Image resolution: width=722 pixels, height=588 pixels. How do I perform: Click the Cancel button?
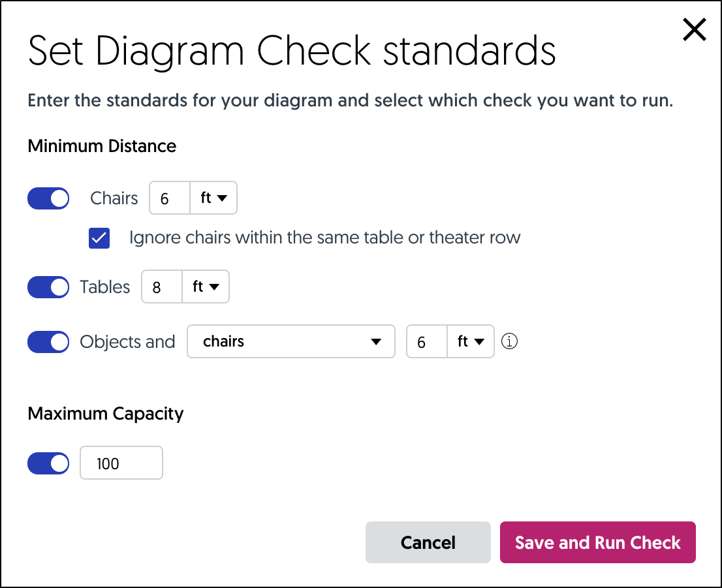coord(428,542)
